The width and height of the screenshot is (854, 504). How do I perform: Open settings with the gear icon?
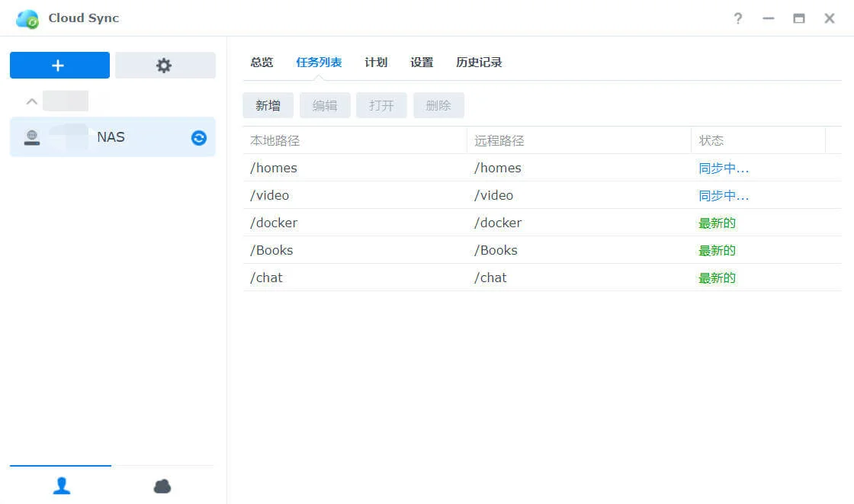(x=165, y=66)
